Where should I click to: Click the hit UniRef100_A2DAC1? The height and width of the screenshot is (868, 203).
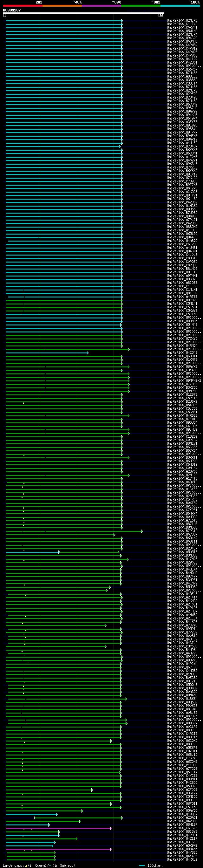(x=182, y=818)
